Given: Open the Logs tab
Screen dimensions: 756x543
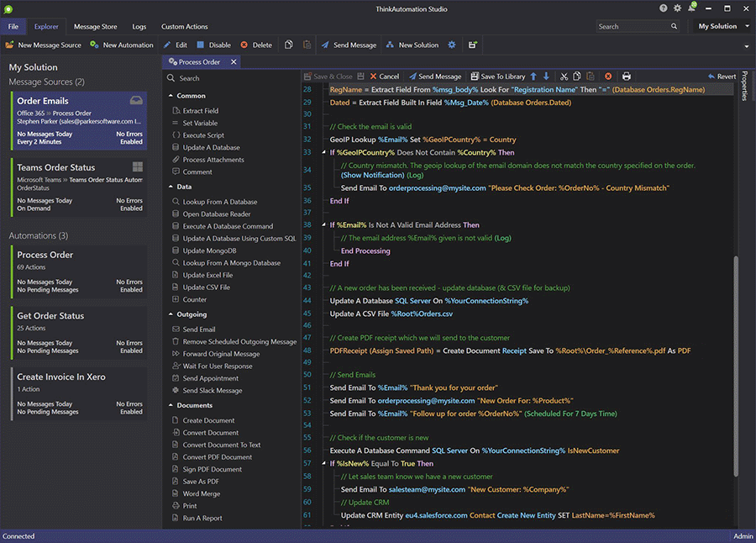Looking at the screenshot, I should point(139,27).
